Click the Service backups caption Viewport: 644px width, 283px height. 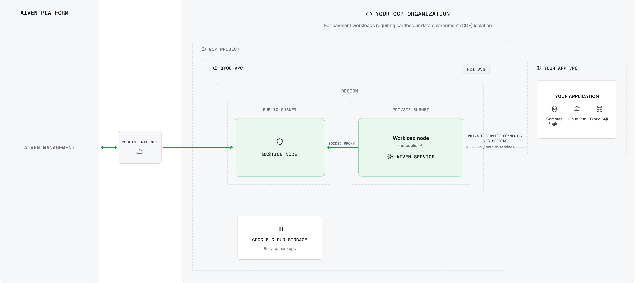click(x=279, y=248)
